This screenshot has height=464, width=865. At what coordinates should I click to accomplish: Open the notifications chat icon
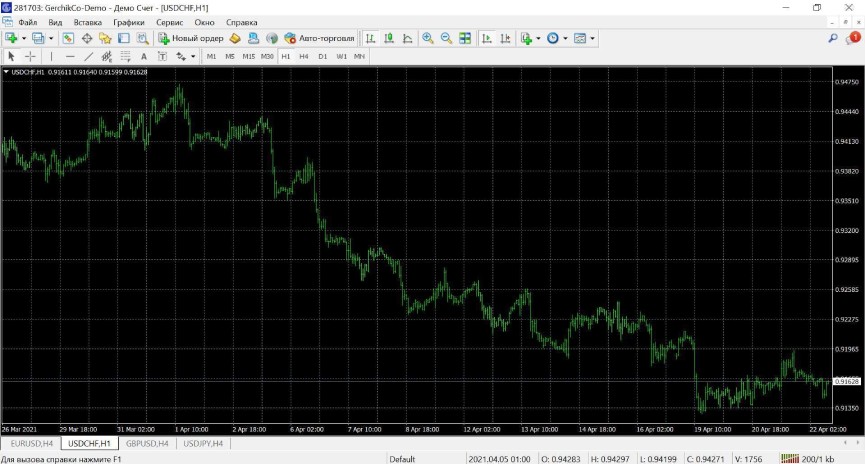click(x=853, y=38)
